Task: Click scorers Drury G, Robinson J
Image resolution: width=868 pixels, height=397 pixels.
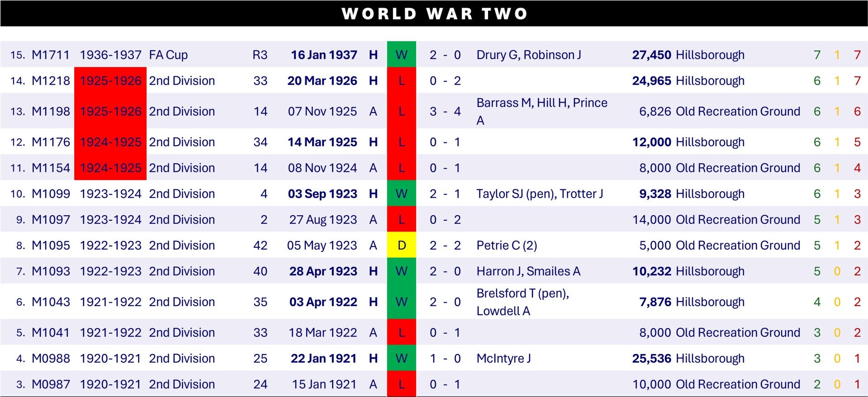Action: pos(528,55)
